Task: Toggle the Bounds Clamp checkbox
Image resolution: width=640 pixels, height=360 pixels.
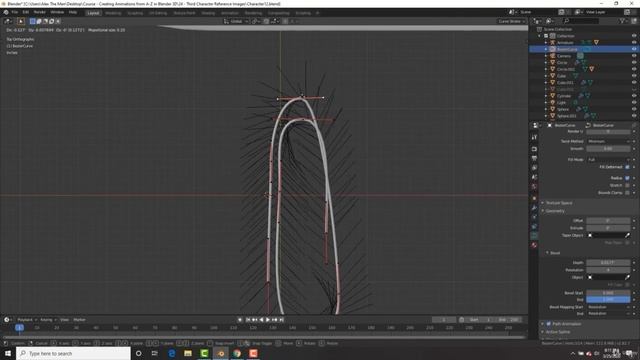Action: (x=627, y=193)
